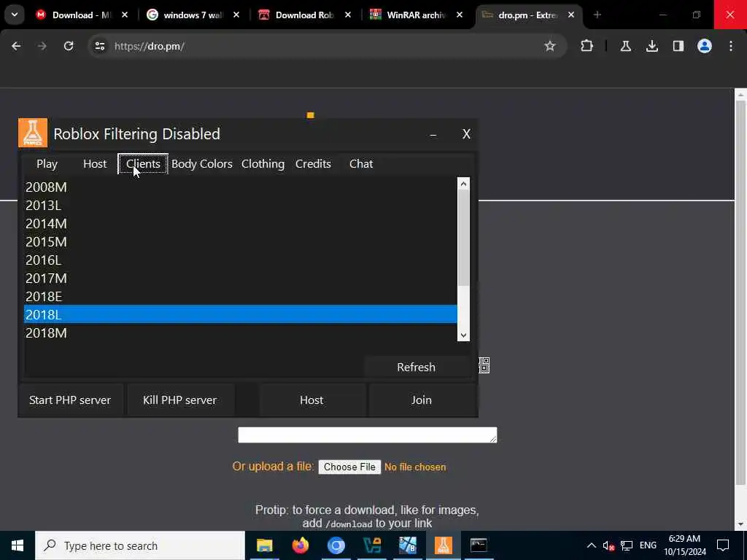Select the Clients tab

(x=143, y=164)
